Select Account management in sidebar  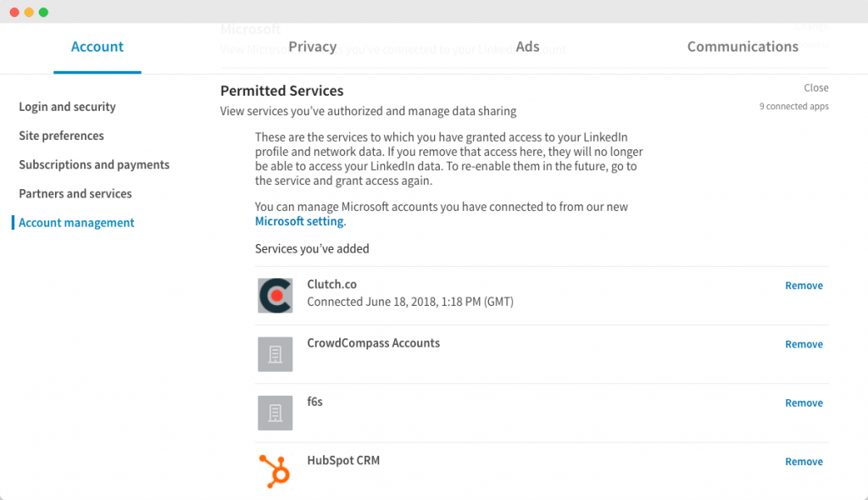click(x=76, y=223)
